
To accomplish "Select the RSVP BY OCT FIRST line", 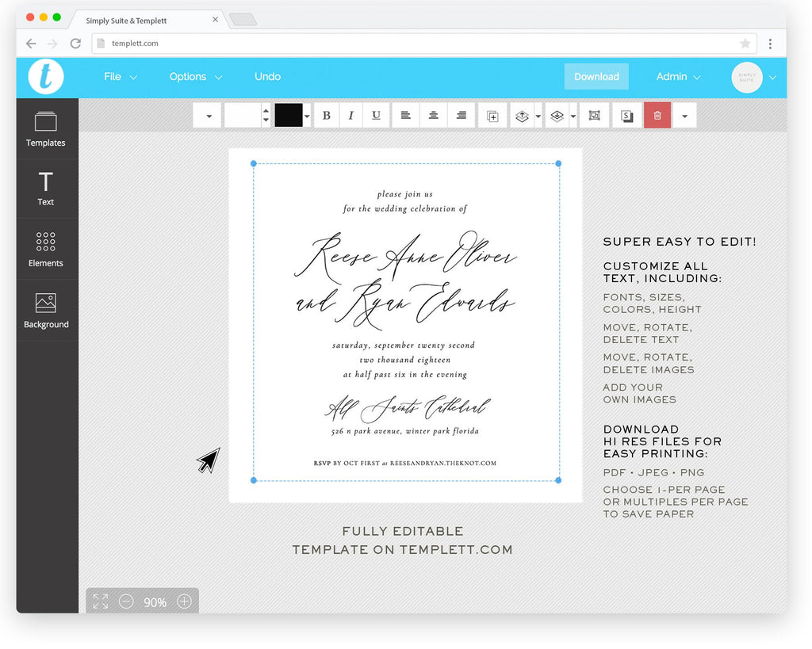I will click(405, 464).
